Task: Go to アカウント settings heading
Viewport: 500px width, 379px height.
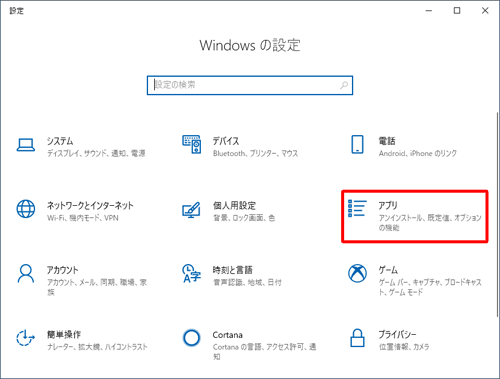Action: (62, 270)
